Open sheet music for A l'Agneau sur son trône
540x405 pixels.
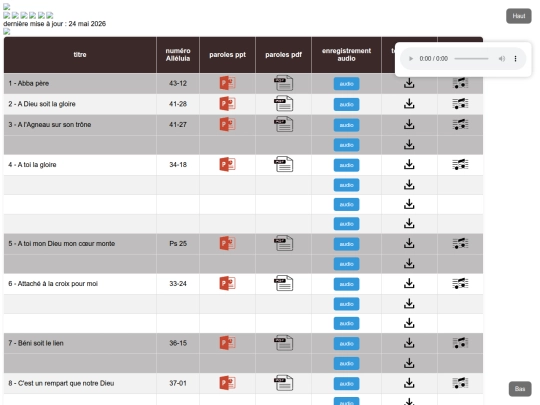point(460,124)
